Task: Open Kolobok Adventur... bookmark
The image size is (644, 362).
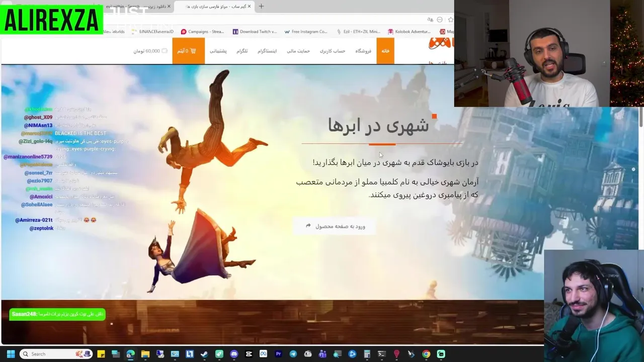Action: pos(409,32)
